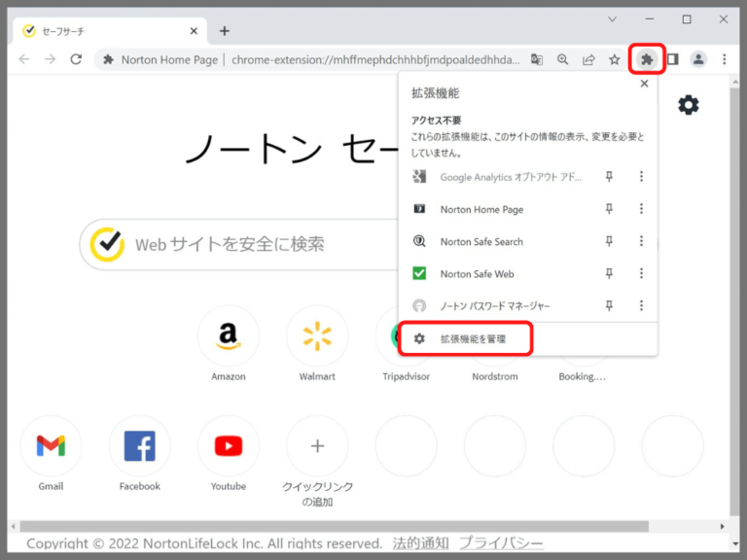747x560 pixels.
Task: Open the Walmart quick link
Action: pyautogui.click(x=317, y=336)
